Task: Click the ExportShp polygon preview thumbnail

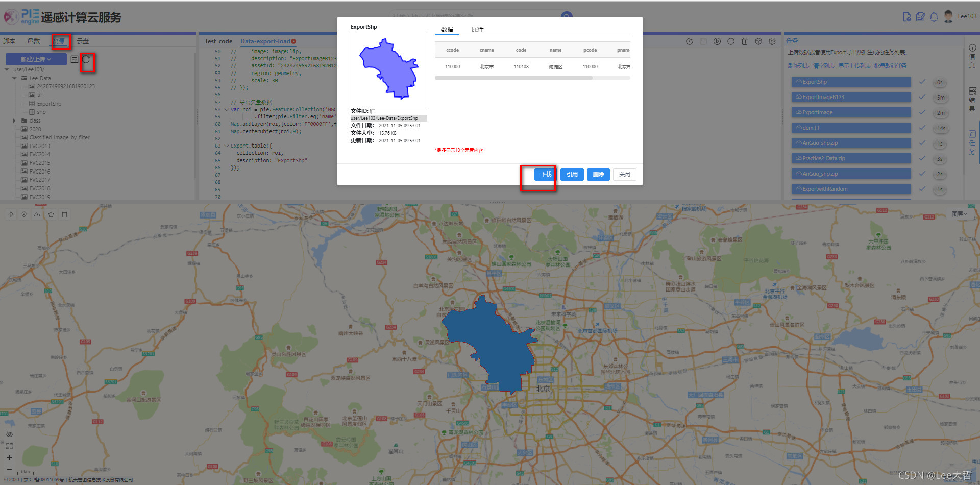Action: coord(389,69)
